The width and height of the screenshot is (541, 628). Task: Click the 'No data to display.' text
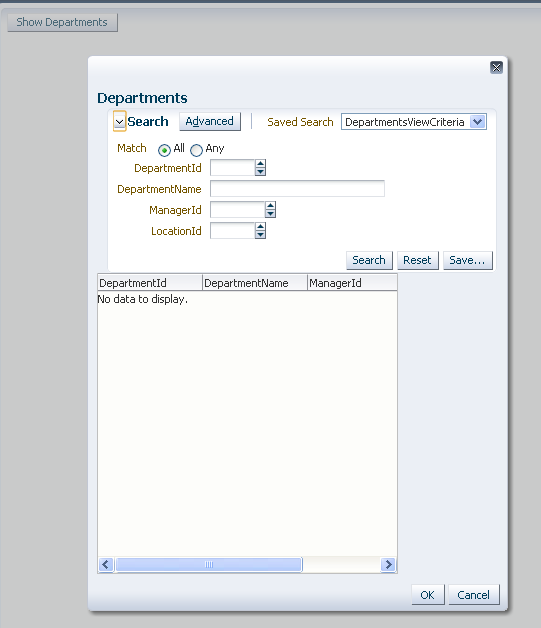(x=143, y=300)
